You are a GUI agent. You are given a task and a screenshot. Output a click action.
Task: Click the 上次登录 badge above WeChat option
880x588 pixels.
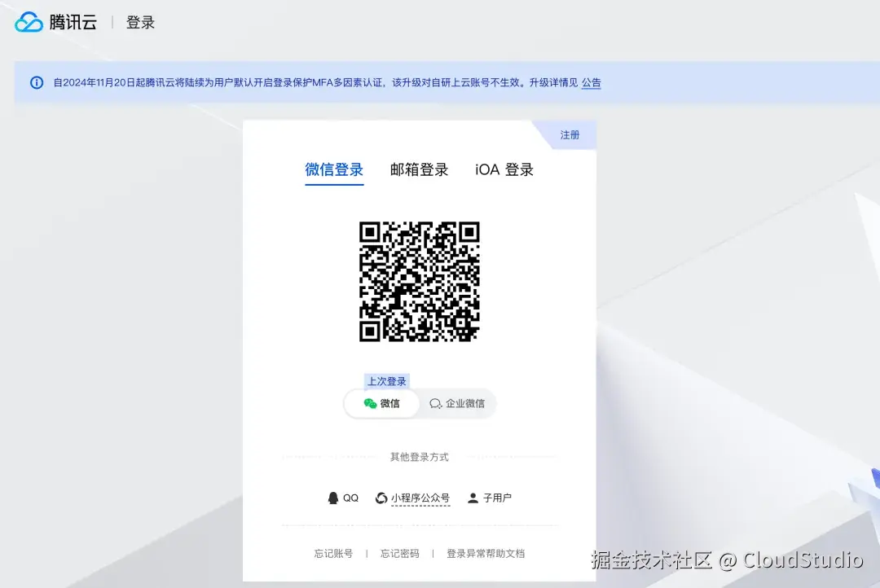pyautogui.click(x=386, y=380)
